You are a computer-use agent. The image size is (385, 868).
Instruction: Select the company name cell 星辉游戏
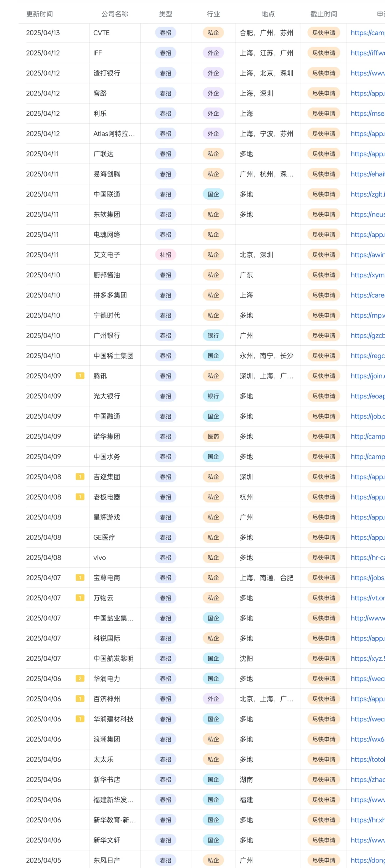115,517
